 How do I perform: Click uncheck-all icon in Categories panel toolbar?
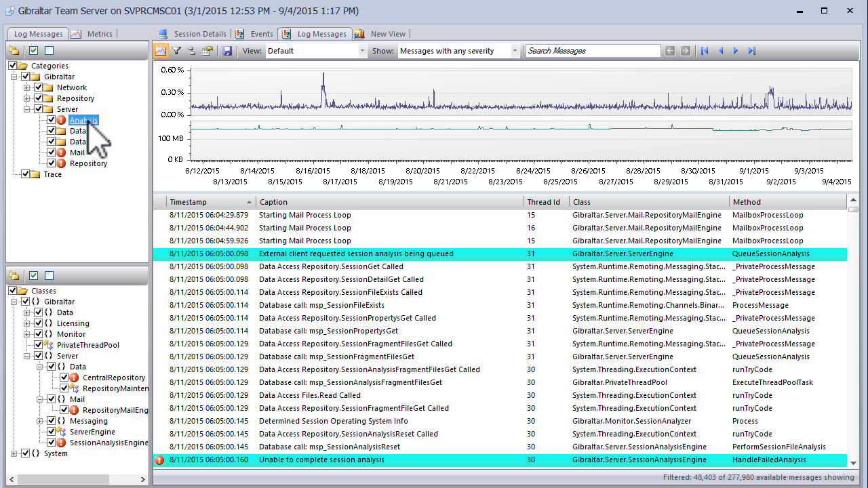point(49,50)
